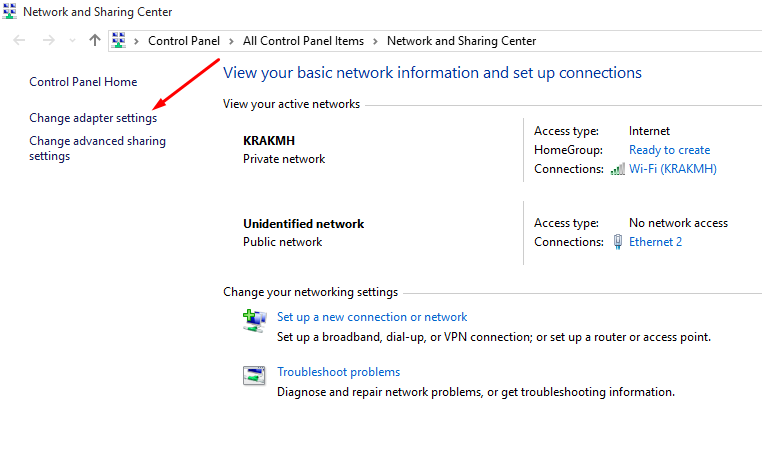The image size is (762, 472).
Task: Select the Private network label
Action: click(x=284, y=159)
